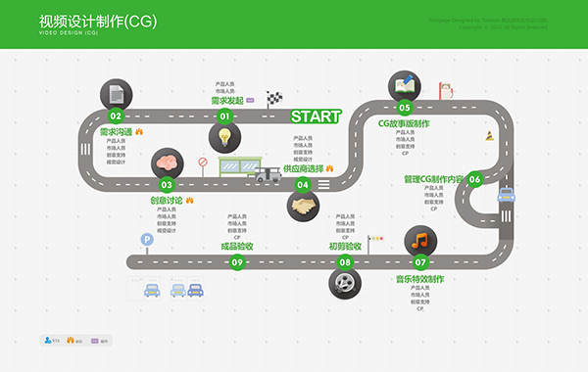588x372 pixels.
Task: Click the 需求发起 step title
Action: pyautogui.click(x=227, y=101)
